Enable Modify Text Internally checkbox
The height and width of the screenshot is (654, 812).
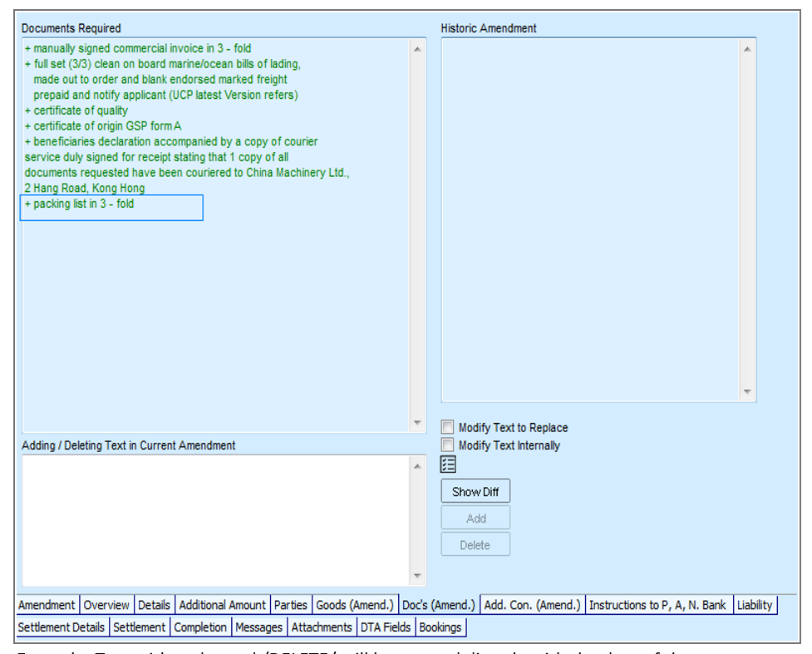447,445
